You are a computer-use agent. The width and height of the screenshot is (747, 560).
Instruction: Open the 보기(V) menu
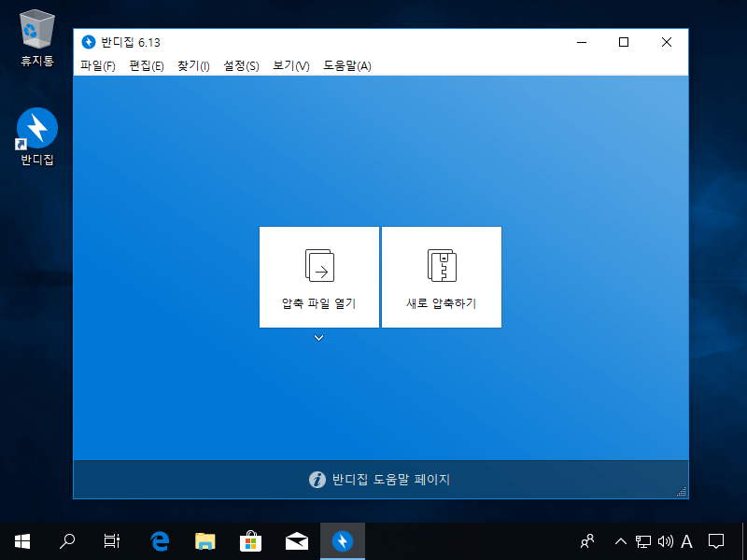coord(290,66)
